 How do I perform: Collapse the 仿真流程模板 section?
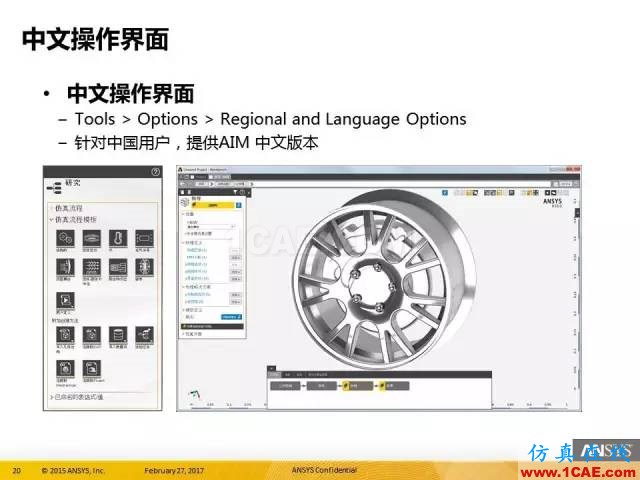(51, 220)
